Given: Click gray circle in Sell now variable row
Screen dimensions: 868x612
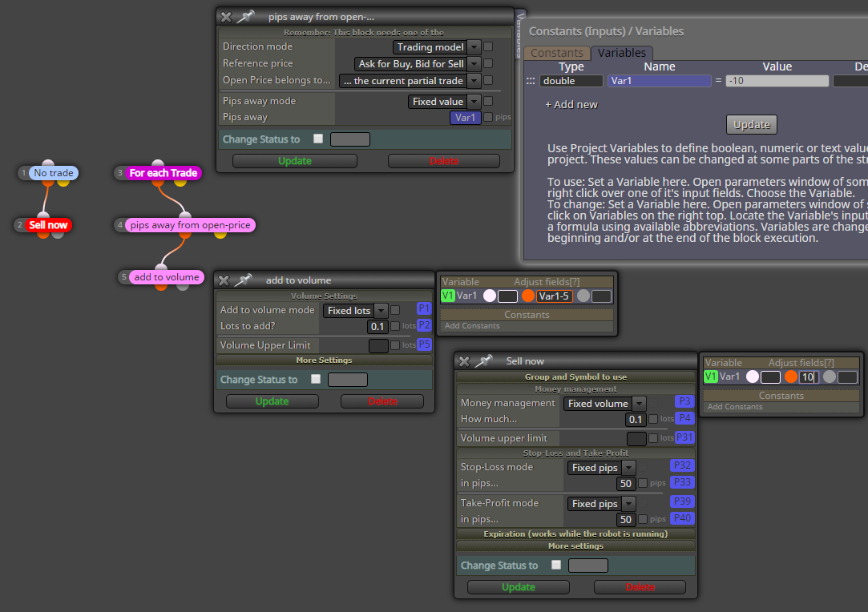Looking at the screenshot, I should (x=830, y=376).
